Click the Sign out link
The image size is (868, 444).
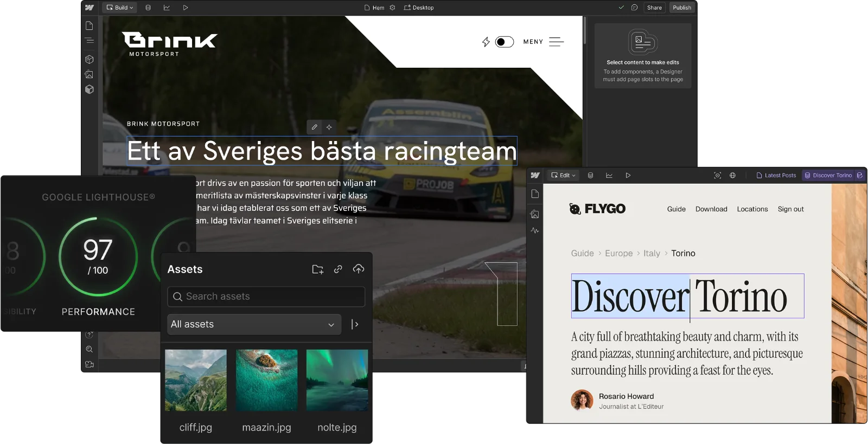coord(790,209)
